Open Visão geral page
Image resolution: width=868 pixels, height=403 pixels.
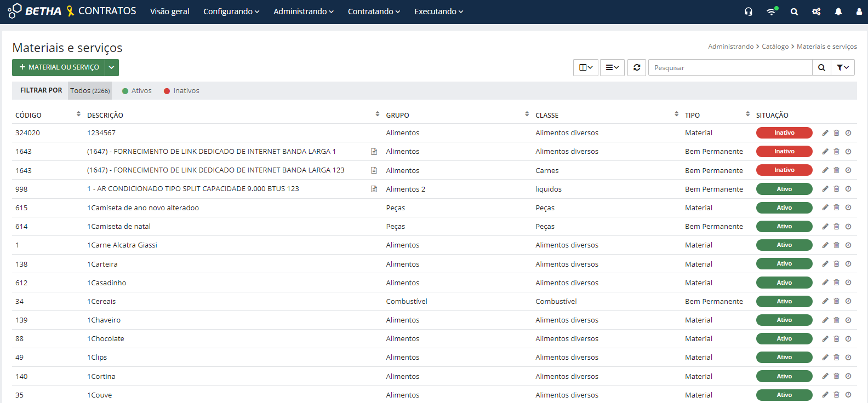(x=170, y=11)
